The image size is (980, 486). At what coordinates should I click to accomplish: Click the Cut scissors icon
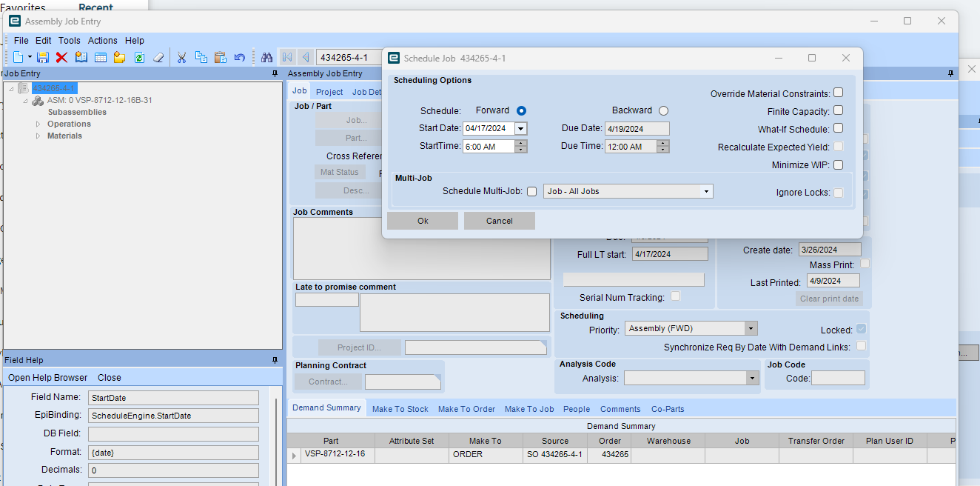pyautogui.click(x=181, y=58)
